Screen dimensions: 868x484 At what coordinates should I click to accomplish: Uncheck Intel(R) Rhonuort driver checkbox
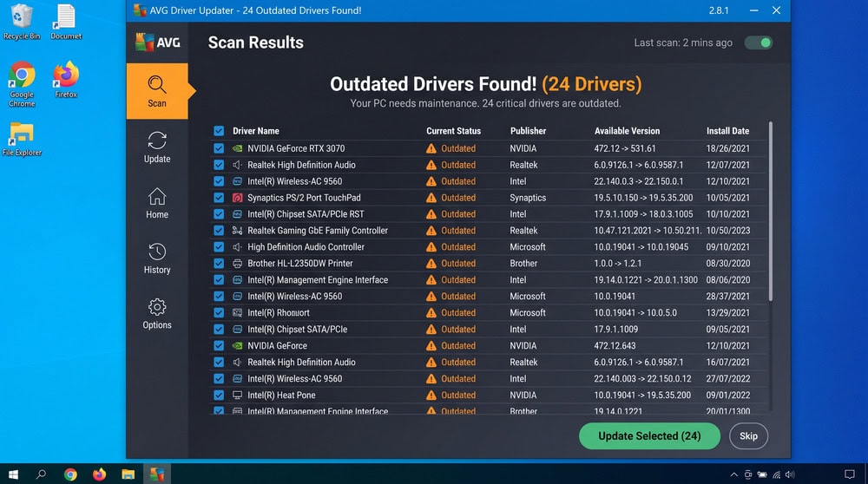coord(219,312)
